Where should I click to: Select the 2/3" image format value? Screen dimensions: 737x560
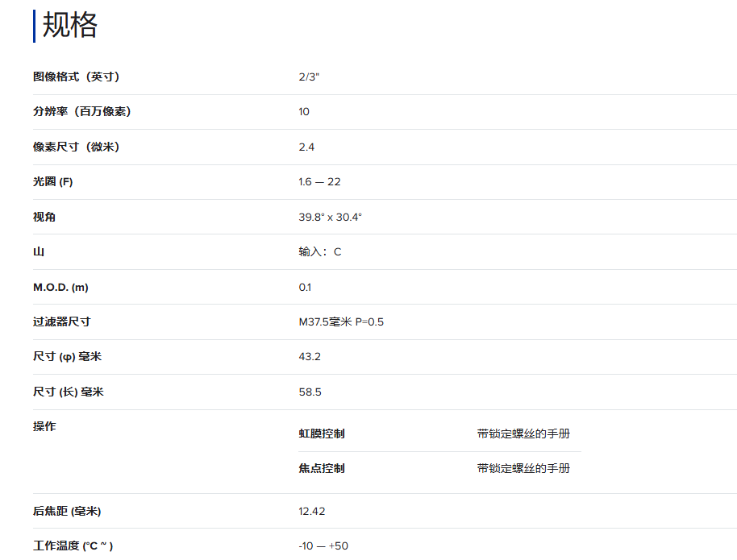point(309,77)
